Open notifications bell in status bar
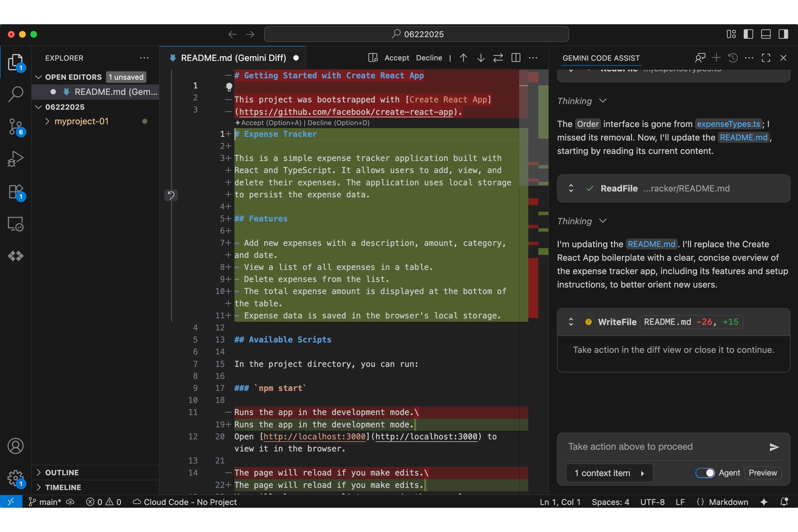798x532 pixels. click(x=784, y=502)
